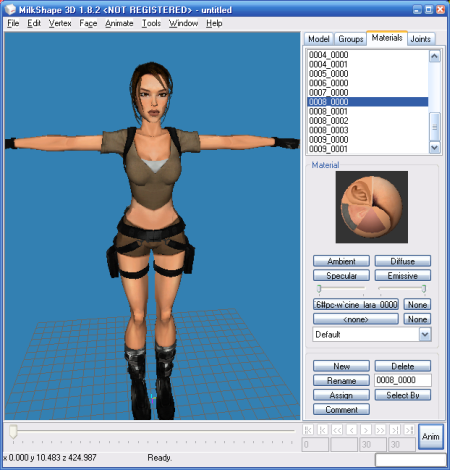Jump to last frame playback button
Screen dimensions: 450x470
[409, 430]
